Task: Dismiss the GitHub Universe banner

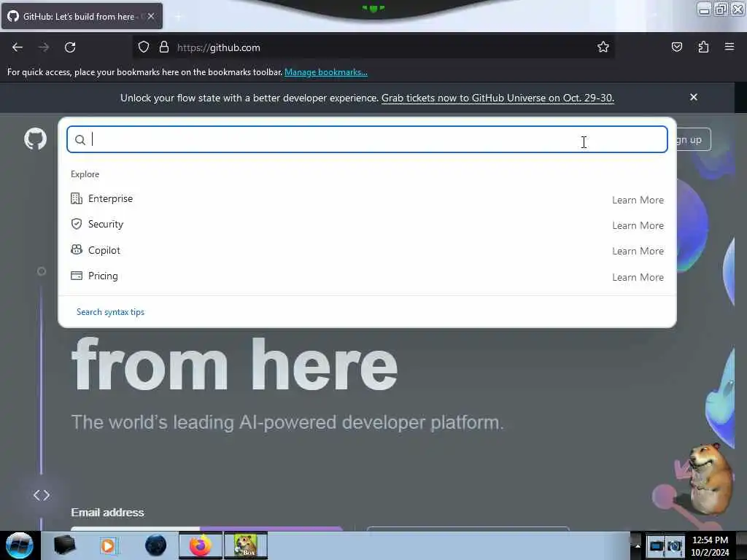Action: (694, 97)
